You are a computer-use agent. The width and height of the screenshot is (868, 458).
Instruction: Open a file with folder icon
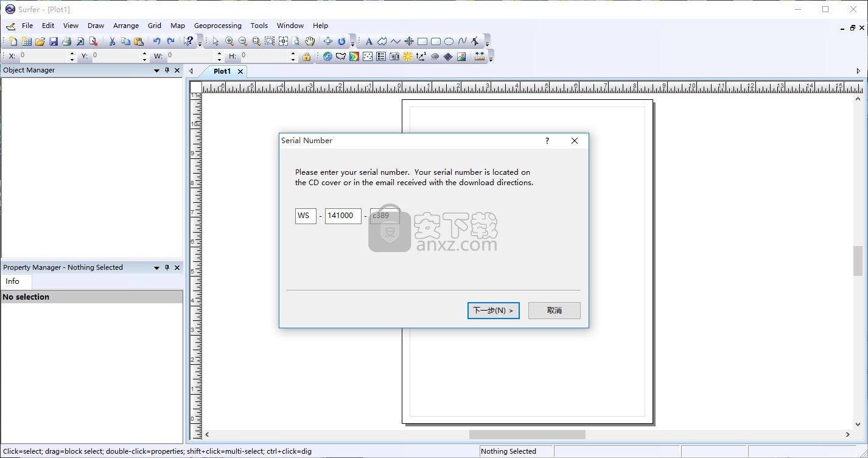tap(40, 41)
